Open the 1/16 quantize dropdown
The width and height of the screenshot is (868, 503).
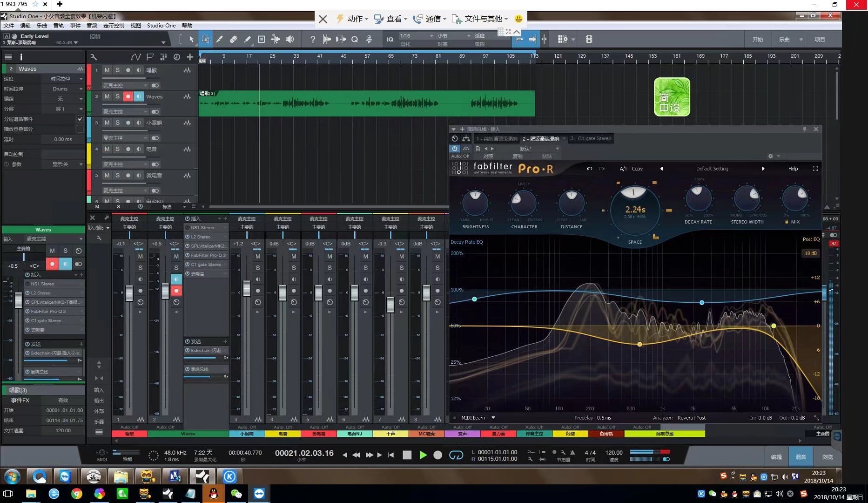coord(417,36)
